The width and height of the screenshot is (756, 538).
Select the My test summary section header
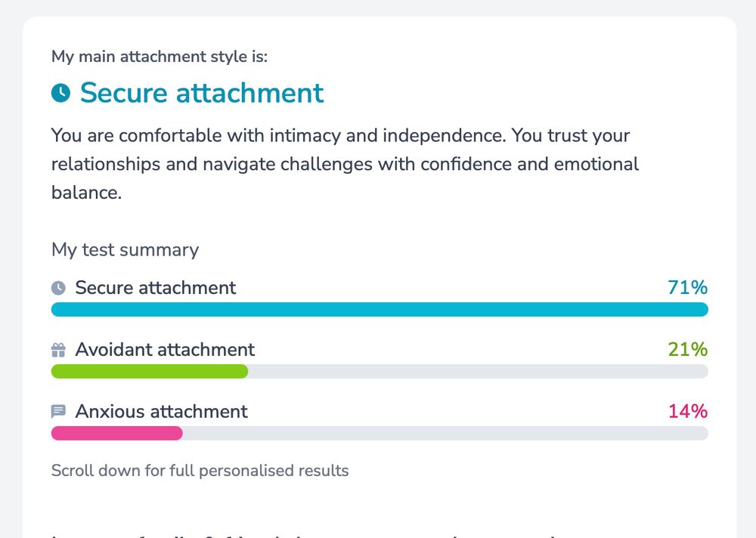[124, 249]
